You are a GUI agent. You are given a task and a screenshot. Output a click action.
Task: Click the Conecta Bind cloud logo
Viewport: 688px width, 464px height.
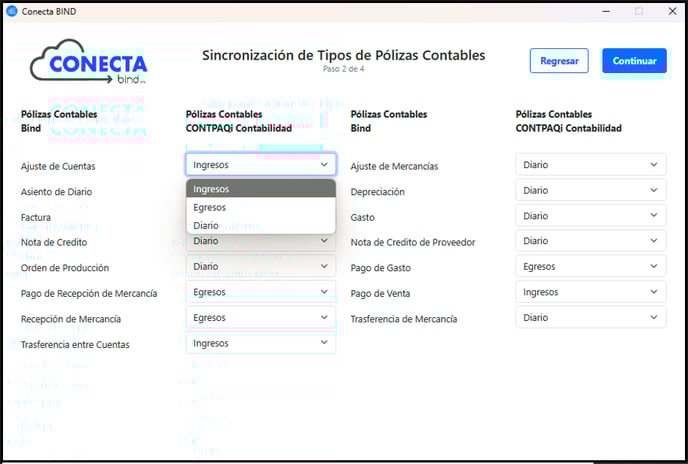click(89, 61)
